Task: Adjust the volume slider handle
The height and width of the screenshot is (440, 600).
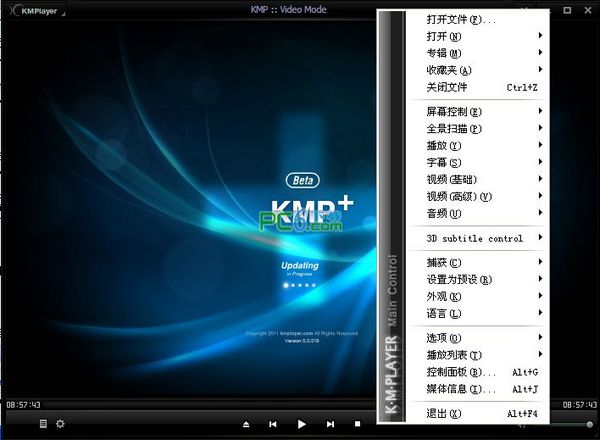Action: [x=590, y=424]
